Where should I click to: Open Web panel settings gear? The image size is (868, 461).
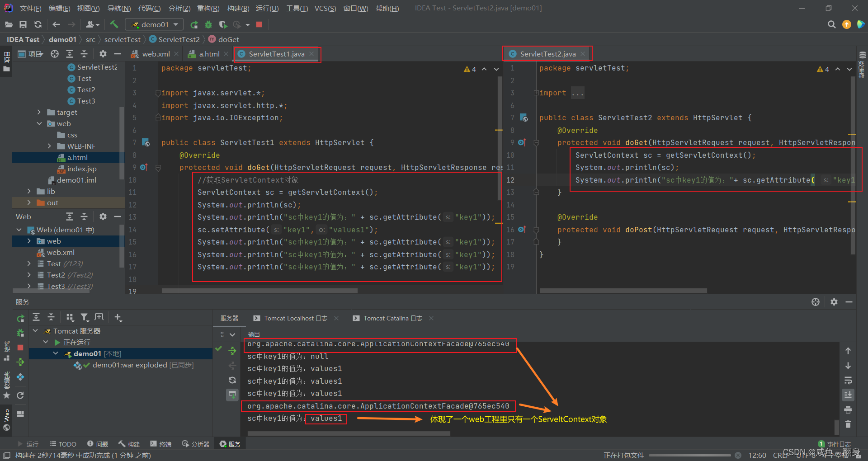[103, 216]
